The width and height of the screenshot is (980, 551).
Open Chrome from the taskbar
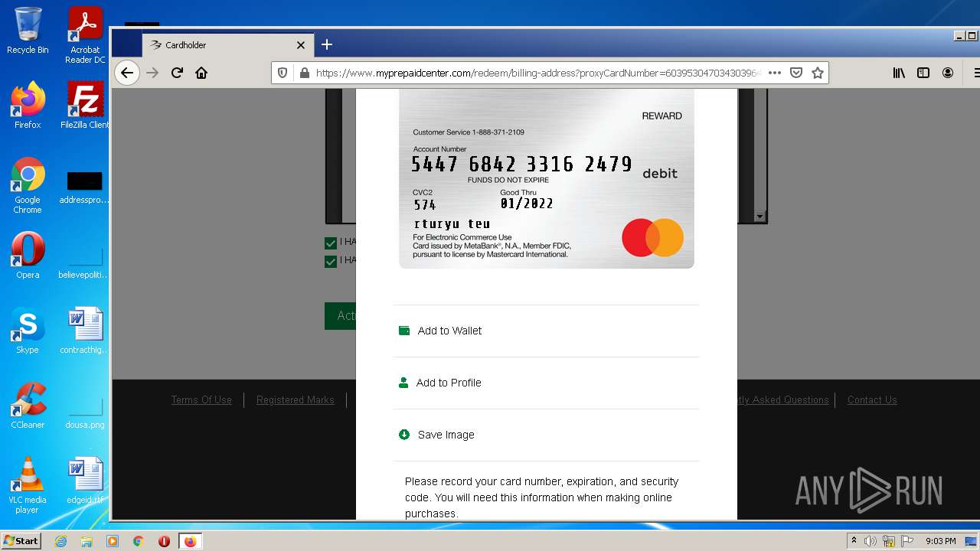(138, 541)
